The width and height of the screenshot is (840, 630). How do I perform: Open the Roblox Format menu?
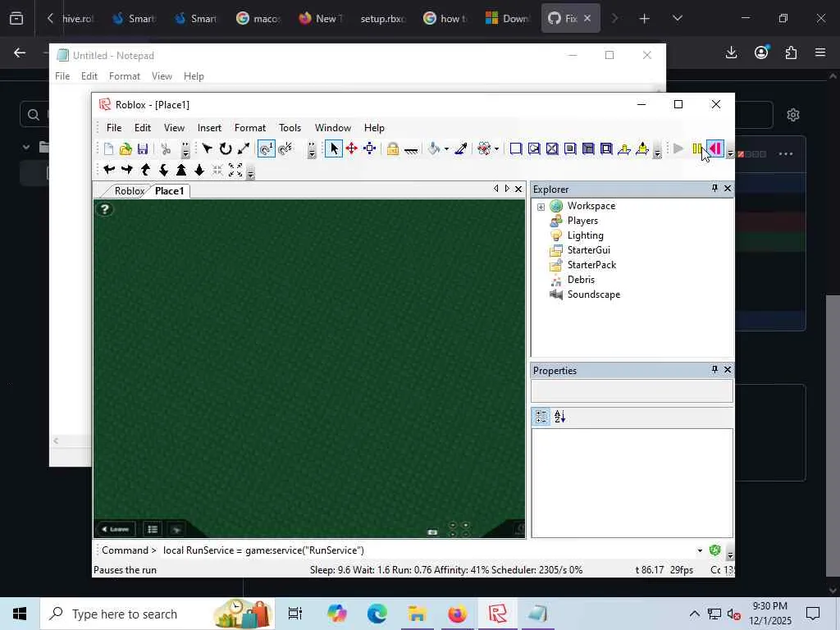pyautogui.click(x=250, y=127)
